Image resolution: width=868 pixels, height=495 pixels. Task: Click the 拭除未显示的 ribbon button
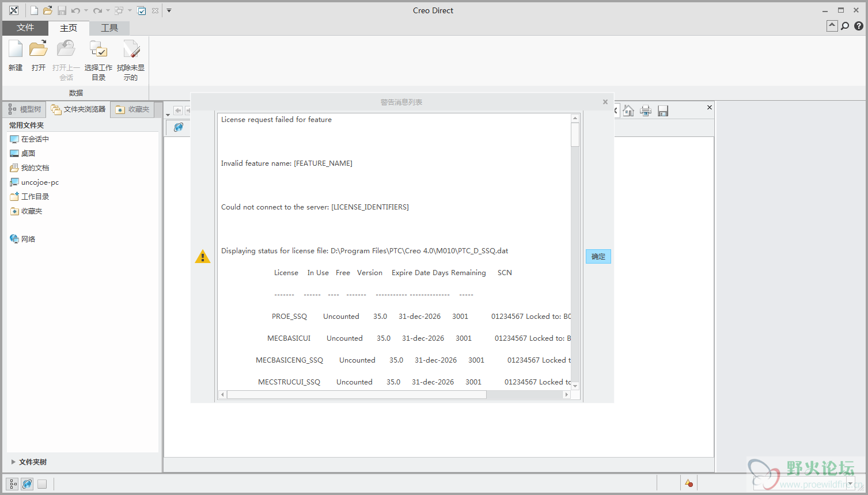tap(131, 60)
